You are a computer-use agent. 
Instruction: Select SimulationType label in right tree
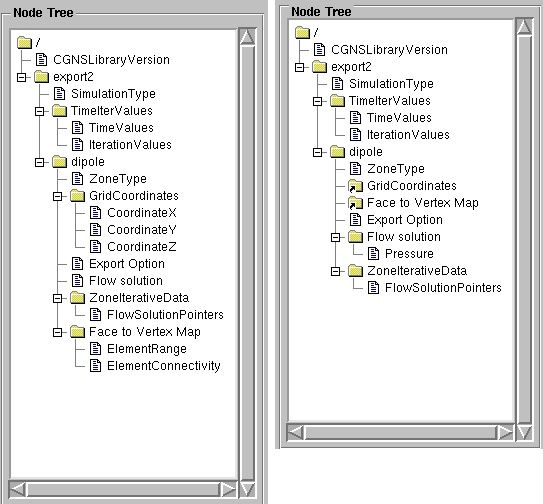391,84
